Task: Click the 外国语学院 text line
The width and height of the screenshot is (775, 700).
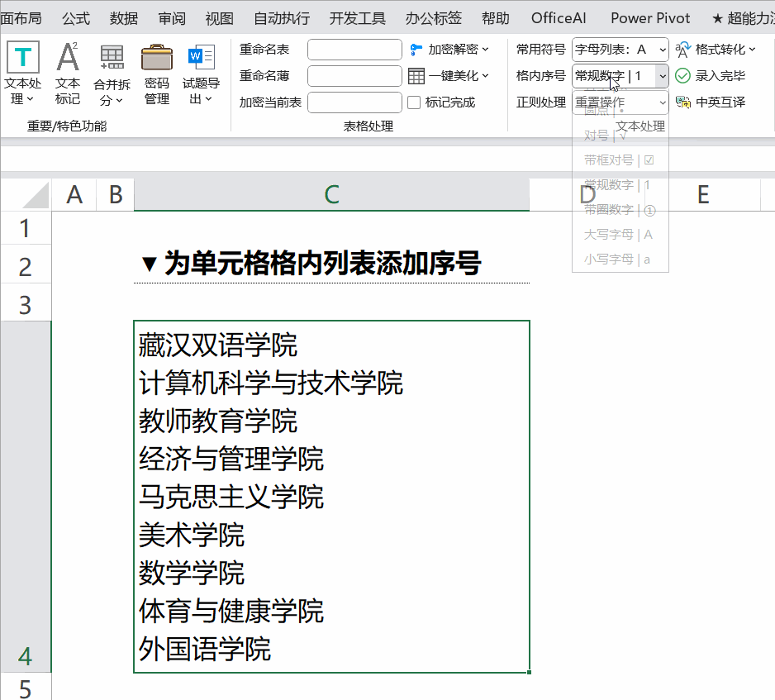Action: coord(205,649)
